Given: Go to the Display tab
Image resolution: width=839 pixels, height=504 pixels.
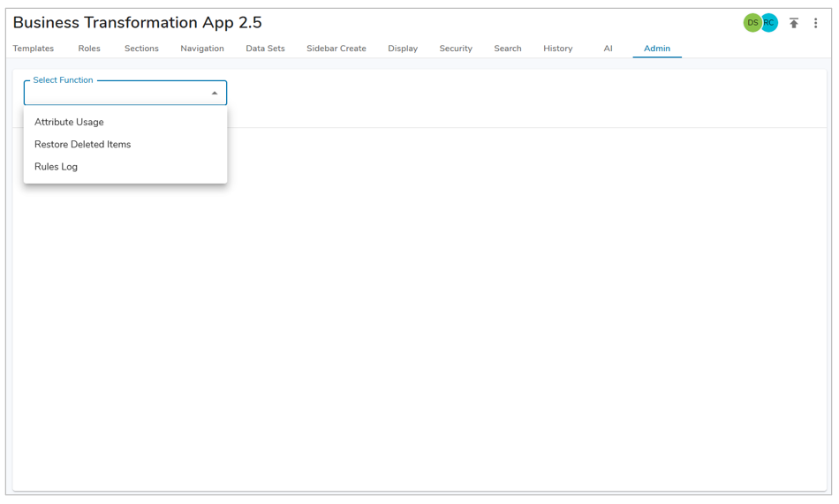Looking at the screenshot, I should tap(403, 49).
